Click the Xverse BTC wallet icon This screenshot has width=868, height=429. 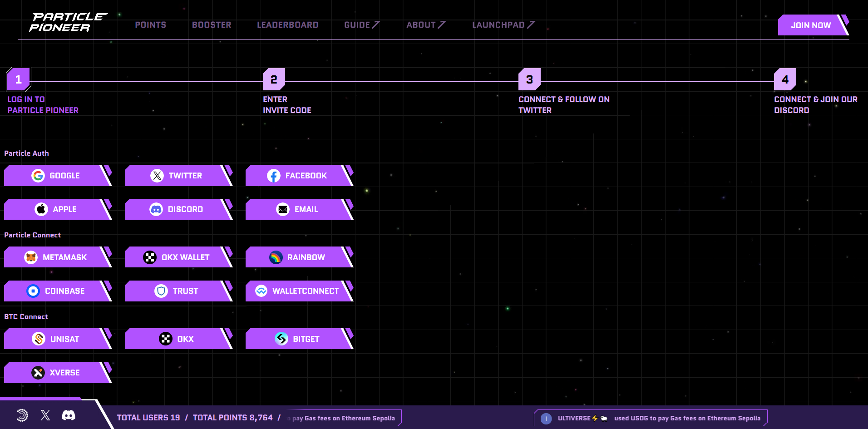(38, 372)
